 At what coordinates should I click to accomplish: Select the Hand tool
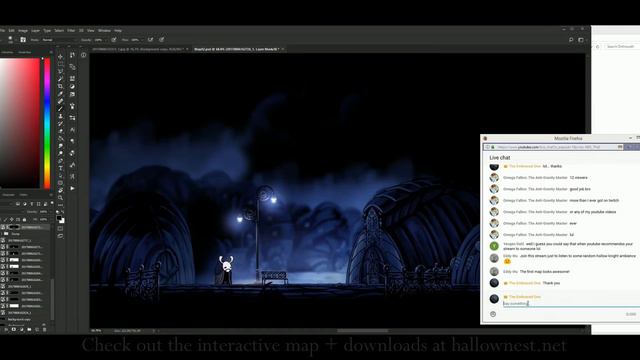coord(60,190)
